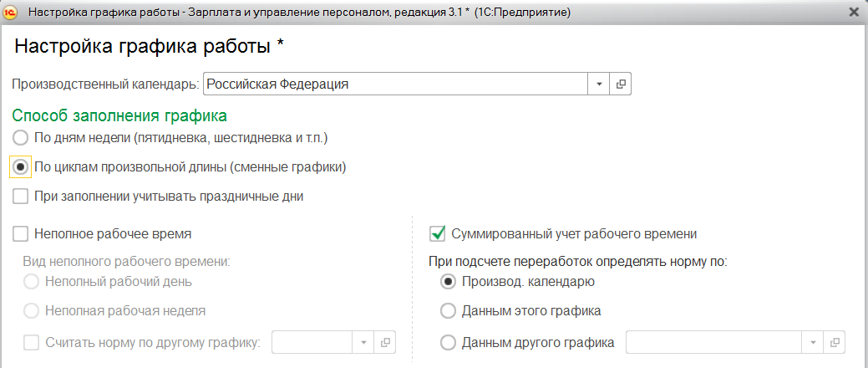Viewport: 868px width, 368px height.
Task: Expand the other schedule data dropdown
Action: click(812, 342)
